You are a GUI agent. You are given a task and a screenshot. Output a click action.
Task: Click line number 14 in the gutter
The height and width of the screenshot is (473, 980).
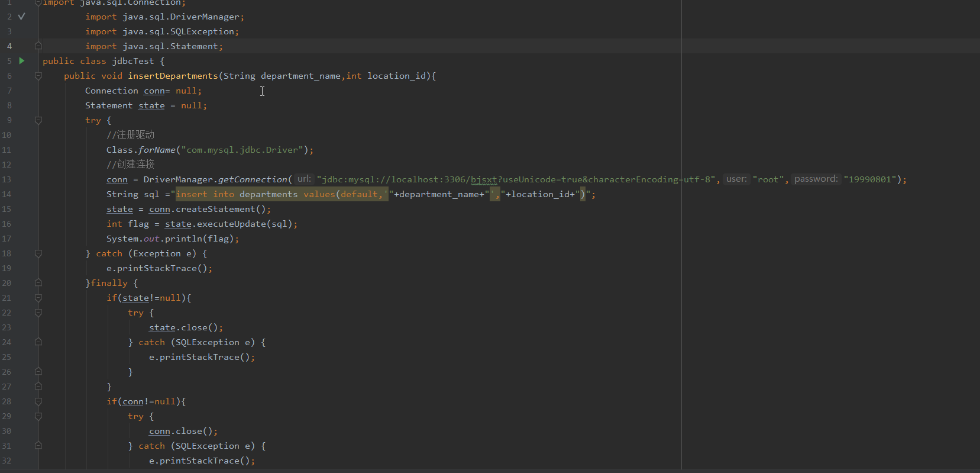7,194
